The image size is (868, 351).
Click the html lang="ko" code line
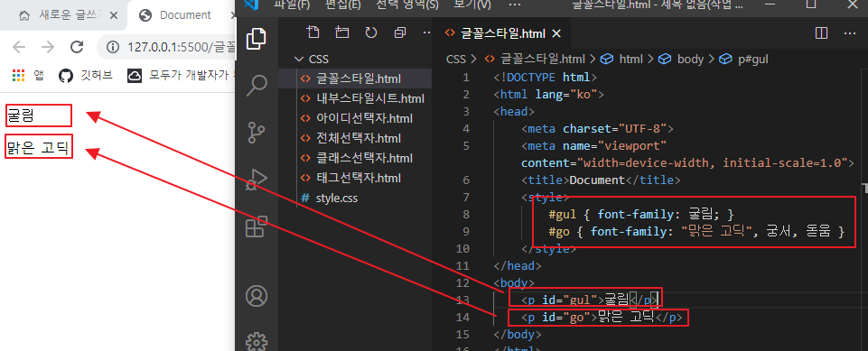[x=548, y=94]
